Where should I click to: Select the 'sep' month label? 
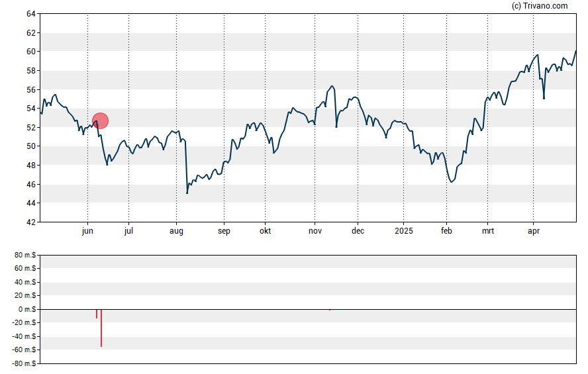(x=224, y=231)
